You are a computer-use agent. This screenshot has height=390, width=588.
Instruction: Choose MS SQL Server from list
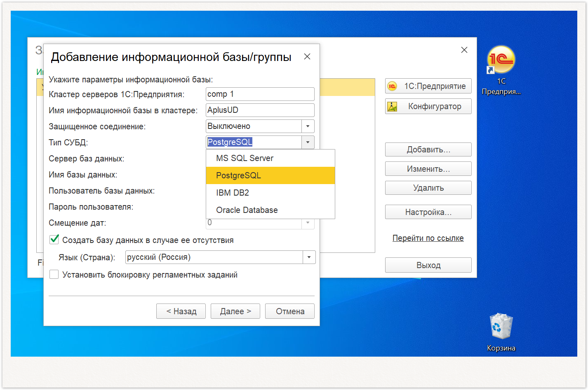pos(270,158)
